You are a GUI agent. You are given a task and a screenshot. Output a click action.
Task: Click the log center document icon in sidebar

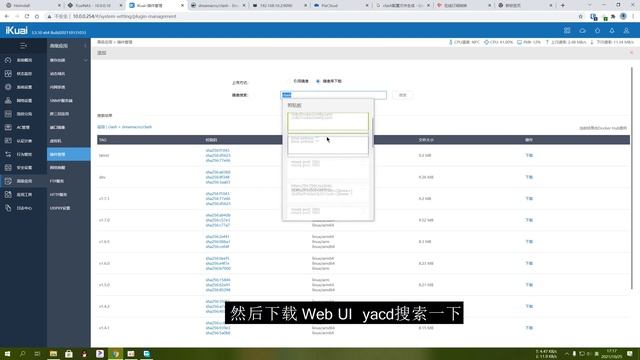pyautogui.click(x=8, y=208)
